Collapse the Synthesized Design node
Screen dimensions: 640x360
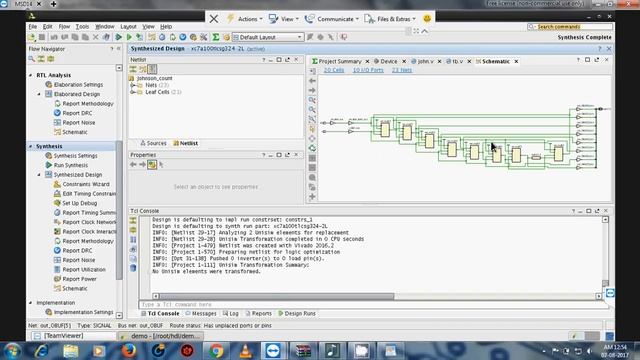(39, 175)
